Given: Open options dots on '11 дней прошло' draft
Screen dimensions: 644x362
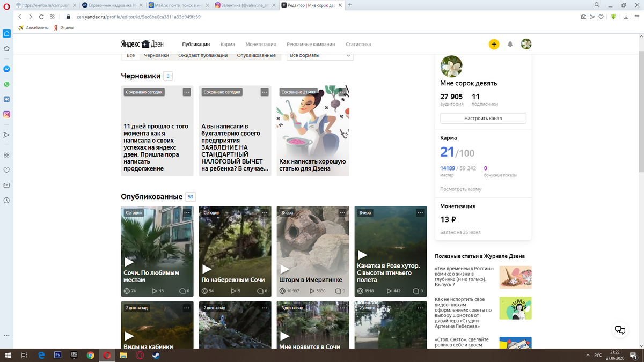Looking at the screenshot, I should (x=187, y=92).
